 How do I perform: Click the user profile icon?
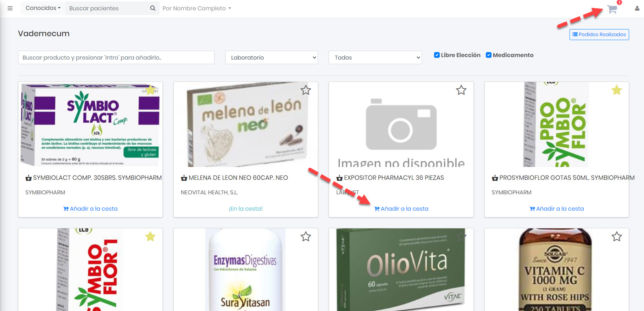click(637, 9)
